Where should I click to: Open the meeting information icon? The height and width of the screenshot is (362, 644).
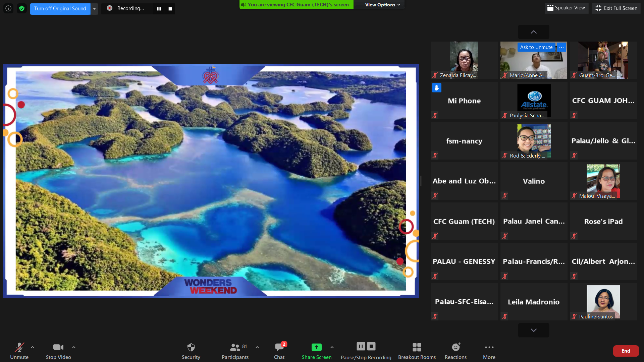(8, 8)
